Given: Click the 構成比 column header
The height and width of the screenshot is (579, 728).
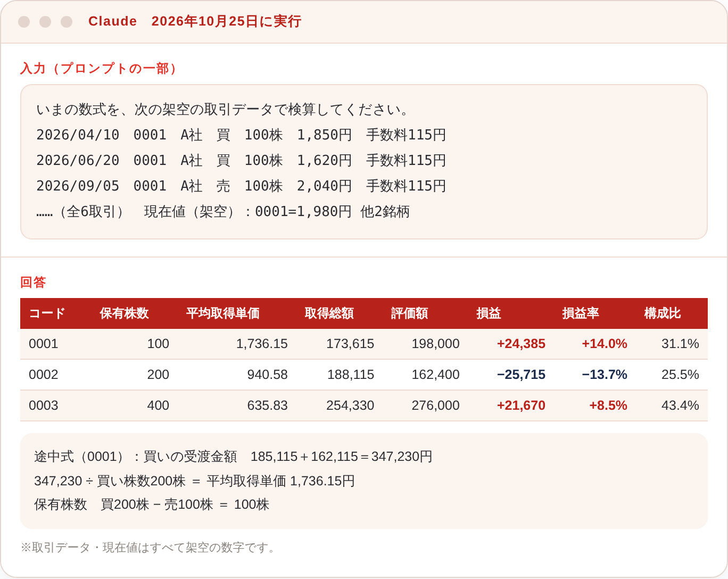Looking at the screenshot, I should tap(663, 313).
